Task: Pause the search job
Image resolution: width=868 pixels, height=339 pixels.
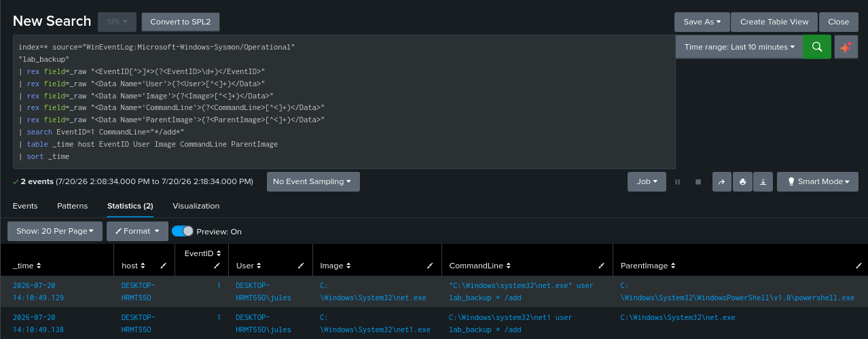Action: point(677,182)
